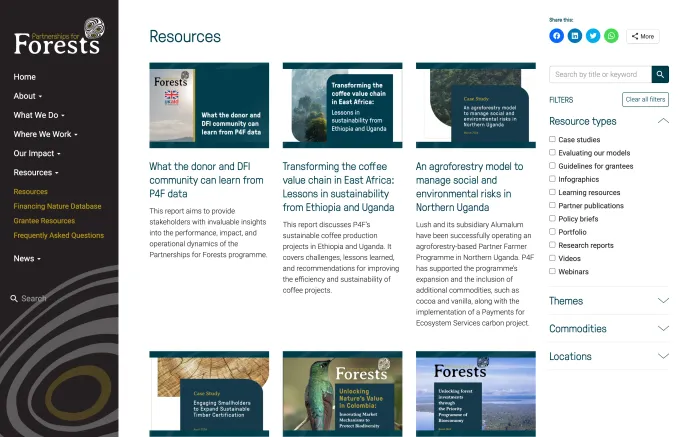This screenshot has width=700, height=437.
Task: Click the Partnerships for Forests logo
Action: pos(59,37)
